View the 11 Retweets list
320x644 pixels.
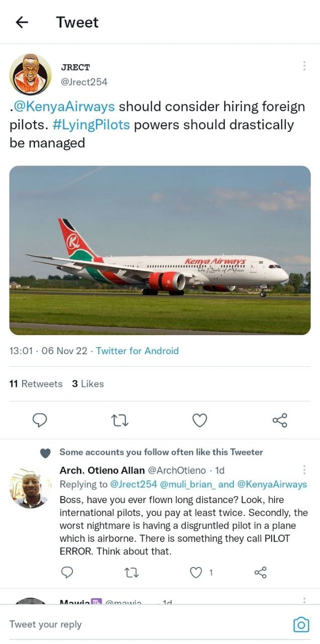click(36, 384)
